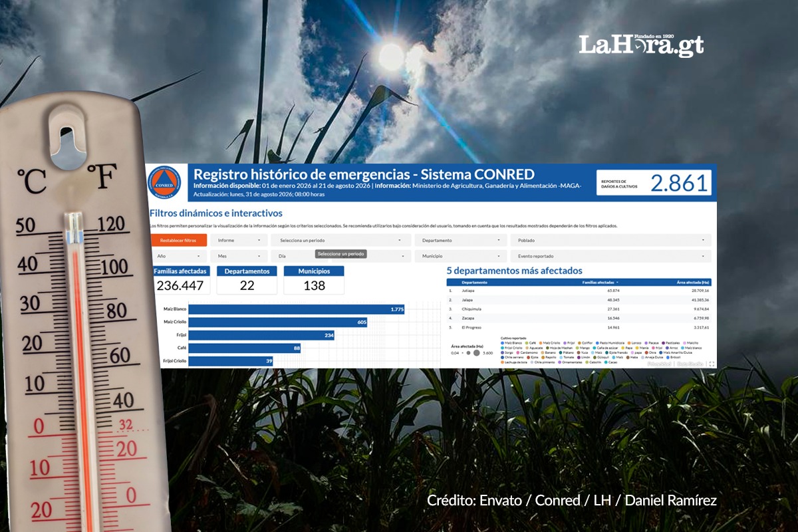Click the fullscreen icon at dashboard corner
The width and height of the screenshot is (798, 532).
click(712, 364)
